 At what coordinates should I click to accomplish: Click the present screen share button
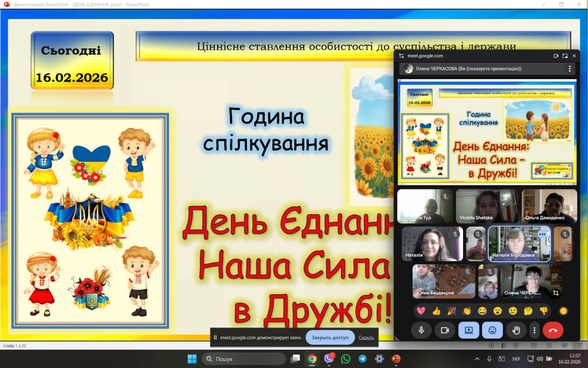[469, 330]
